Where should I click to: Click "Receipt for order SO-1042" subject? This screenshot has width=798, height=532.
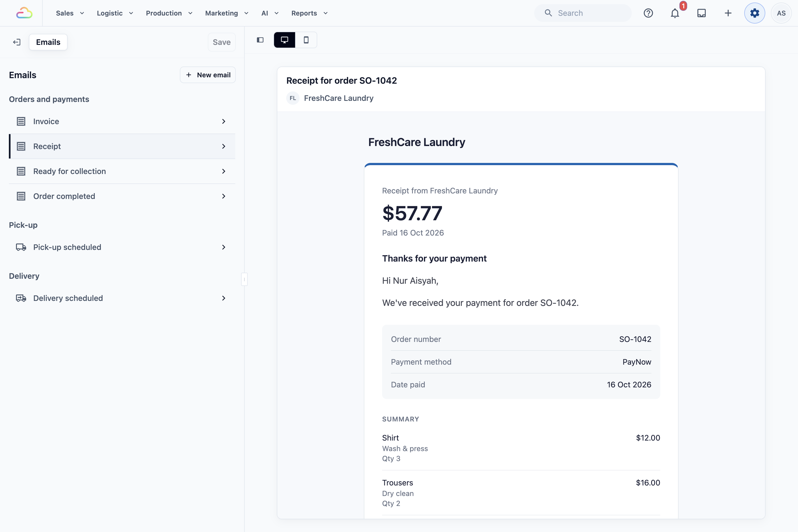[342, 80]
